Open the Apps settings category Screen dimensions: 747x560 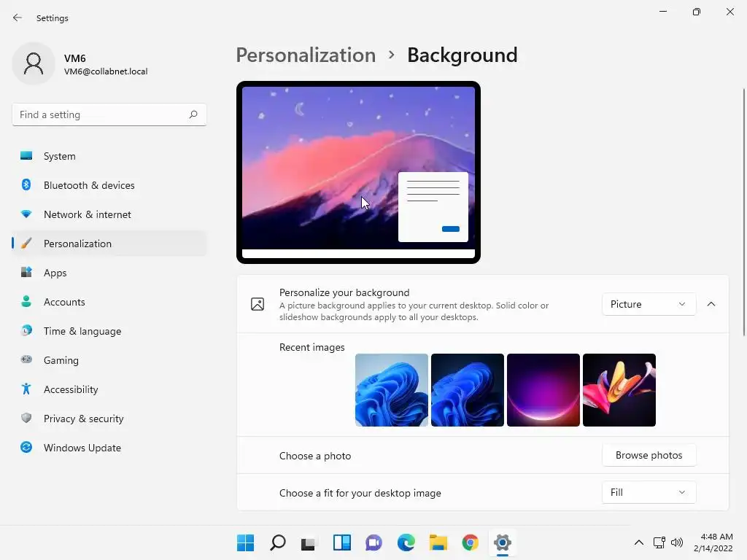(109, 273)
